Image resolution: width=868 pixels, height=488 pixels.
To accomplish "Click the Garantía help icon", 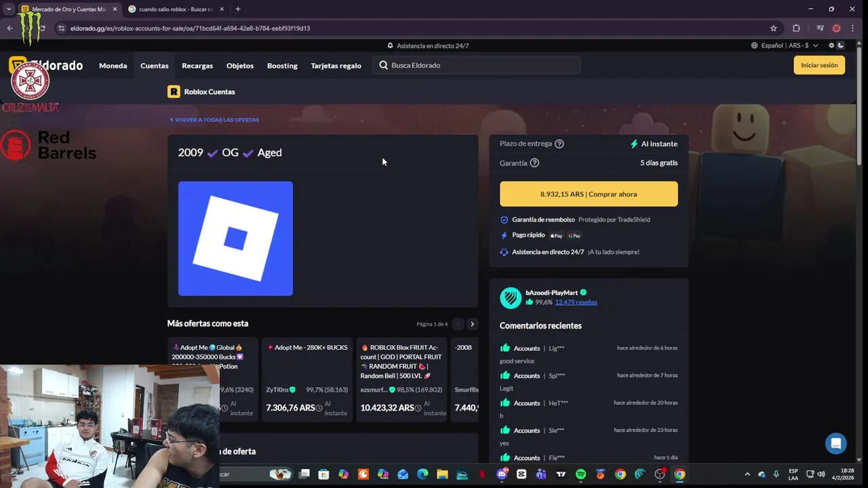I will pyautogui.click(x=534, y=163).
